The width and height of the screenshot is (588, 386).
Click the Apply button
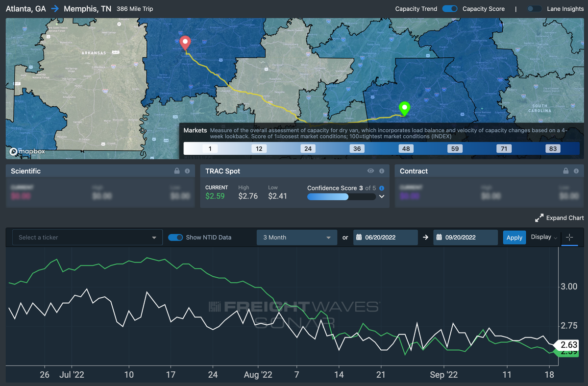tap(514, 238)
